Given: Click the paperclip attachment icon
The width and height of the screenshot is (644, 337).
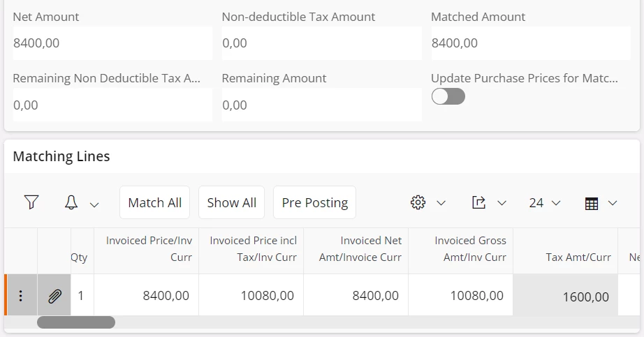Looking at the screenshot, I should (x=54, y=296).
